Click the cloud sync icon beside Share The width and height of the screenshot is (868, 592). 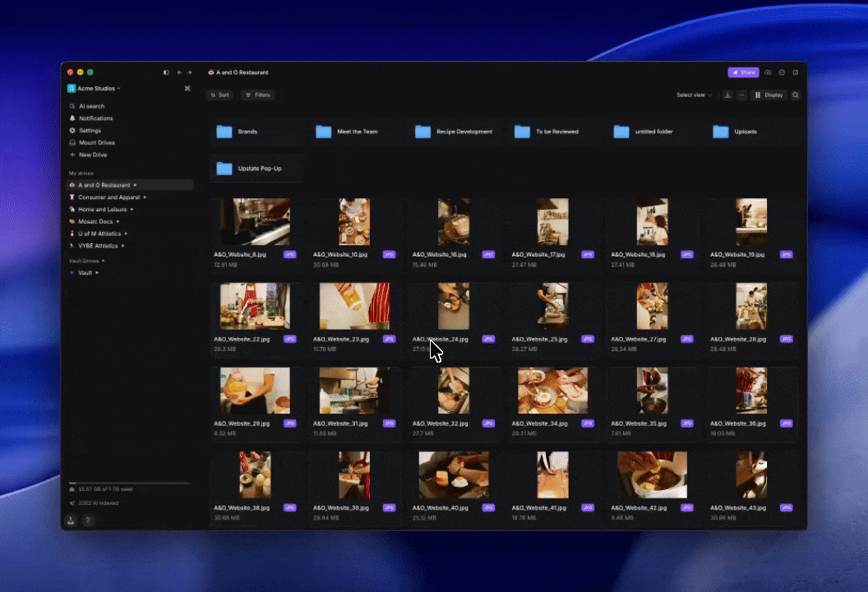768,72
